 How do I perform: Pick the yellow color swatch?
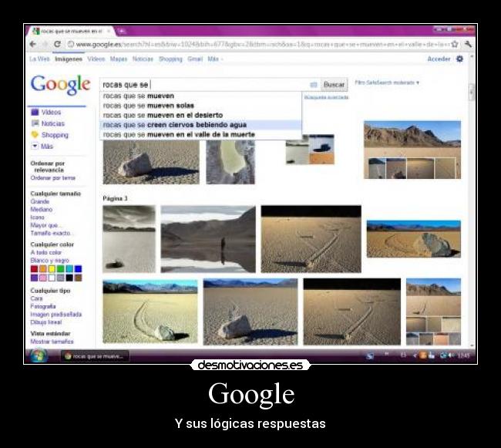52,269
